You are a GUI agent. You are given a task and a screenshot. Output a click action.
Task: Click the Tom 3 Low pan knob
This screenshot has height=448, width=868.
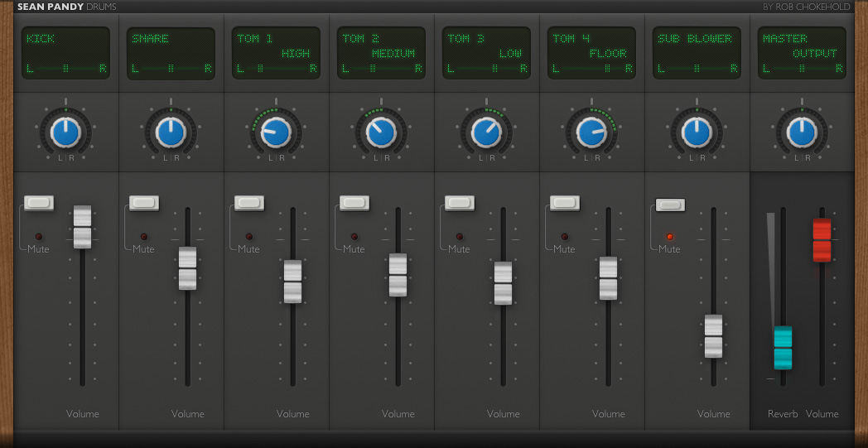tap(486, 132)
